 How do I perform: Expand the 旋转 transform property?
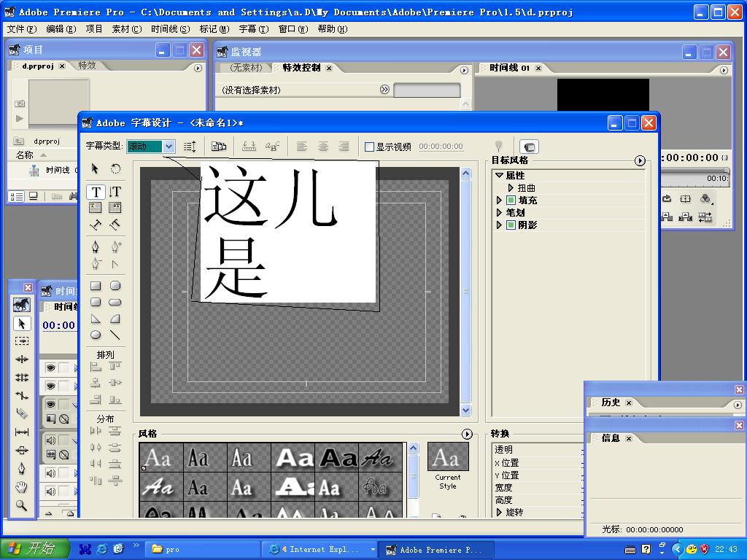pyautogui.click(x=499, y=513)
